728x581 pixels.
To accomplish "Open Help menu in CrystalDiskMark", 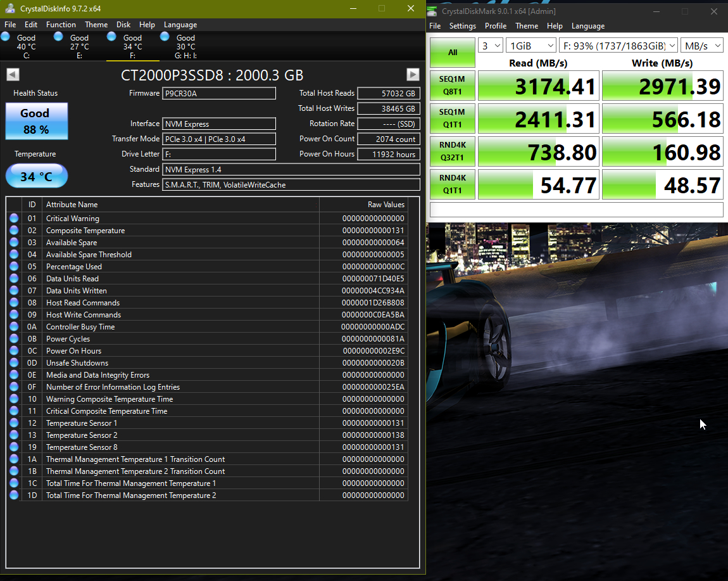I will click(555, 26).
